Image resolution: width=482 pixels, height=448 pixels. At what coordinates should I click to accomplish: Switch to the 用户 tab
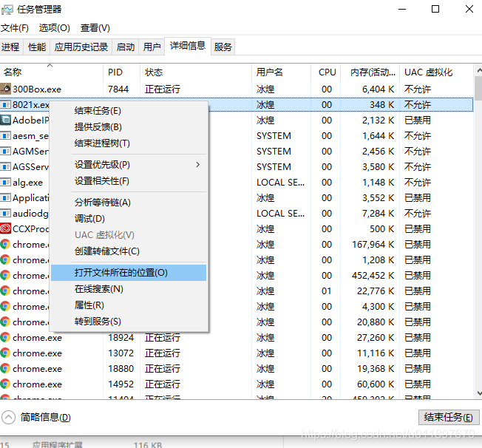(152, 47)
